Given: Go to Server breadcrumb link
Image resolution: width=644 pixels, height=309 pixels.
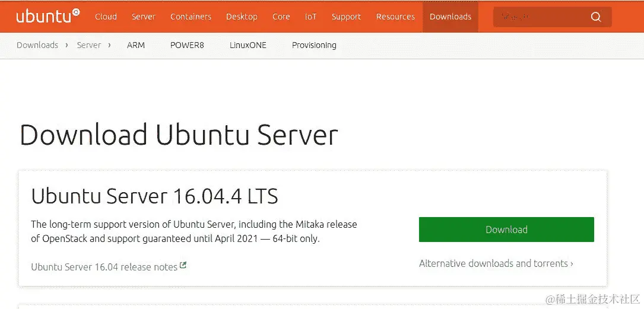Looking at the screenshot, I should click(88, 45).
